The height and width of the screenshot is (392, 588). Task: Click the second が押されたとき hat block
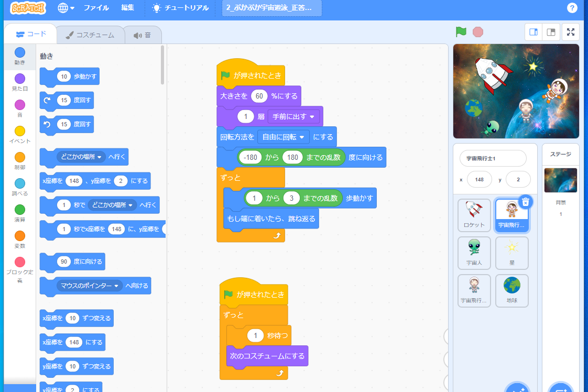pyautogui.click(x=254, y=292)
